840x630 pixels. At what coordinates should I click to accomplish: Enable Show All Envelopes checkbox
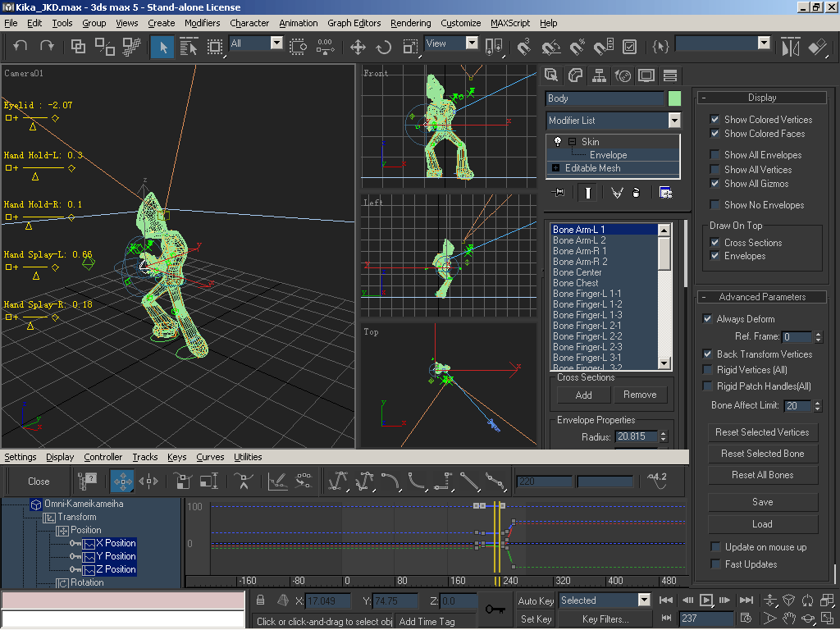(714, 155)
